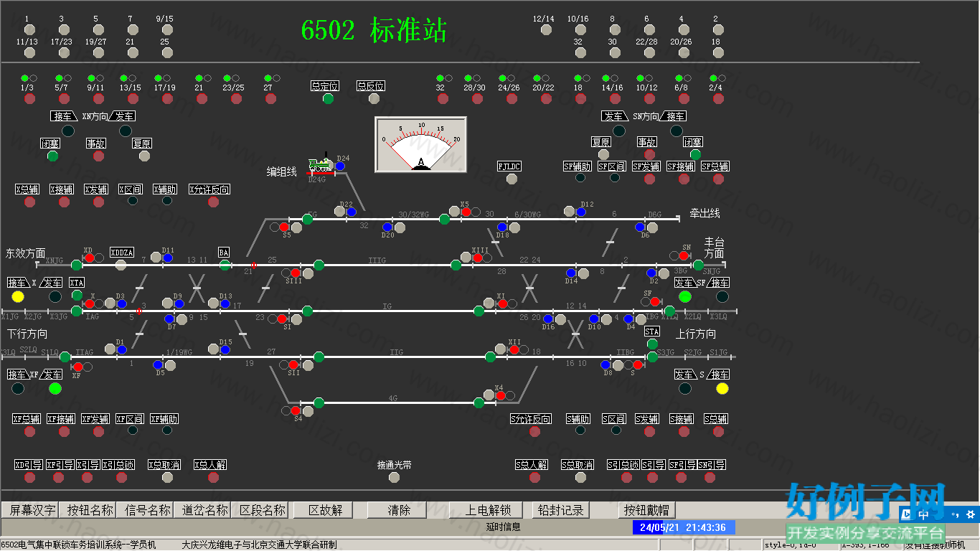Click the locomotive icon on 编组线
The width and height of the screenshot is (980, 551).
tap(321, 166)
